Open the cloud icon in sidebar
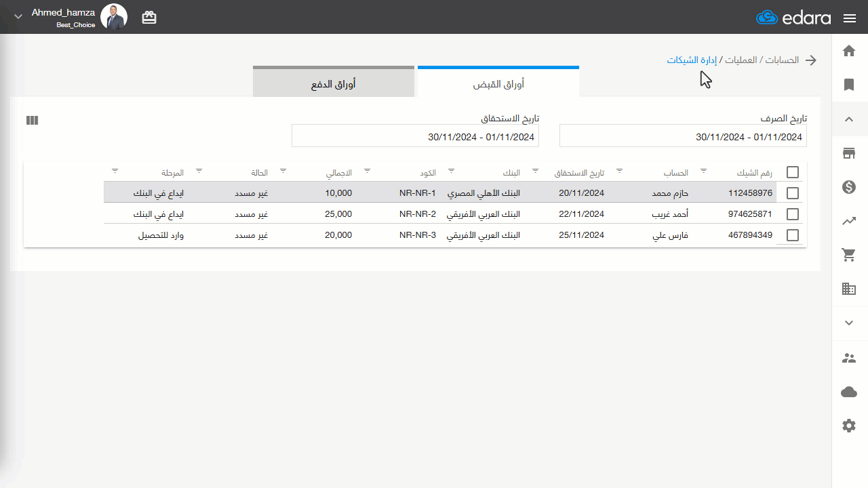The height and width of the screenshot is (488, 868). click(x=849, y=392)
